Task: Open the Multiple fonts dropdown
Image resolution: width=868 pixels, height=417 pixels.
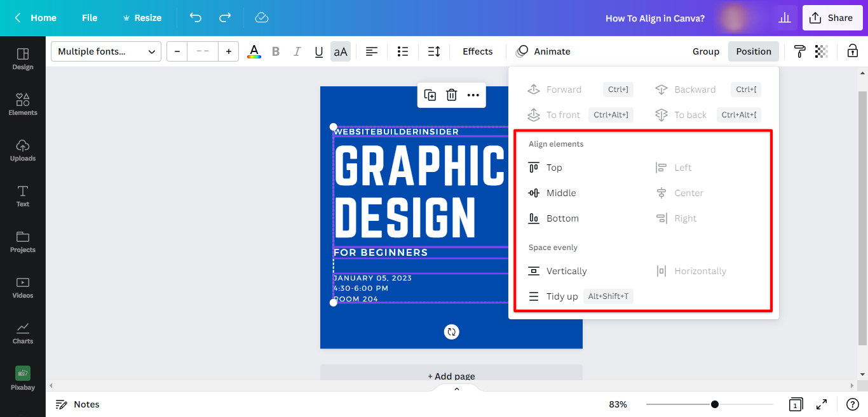Action: [105, 51]
